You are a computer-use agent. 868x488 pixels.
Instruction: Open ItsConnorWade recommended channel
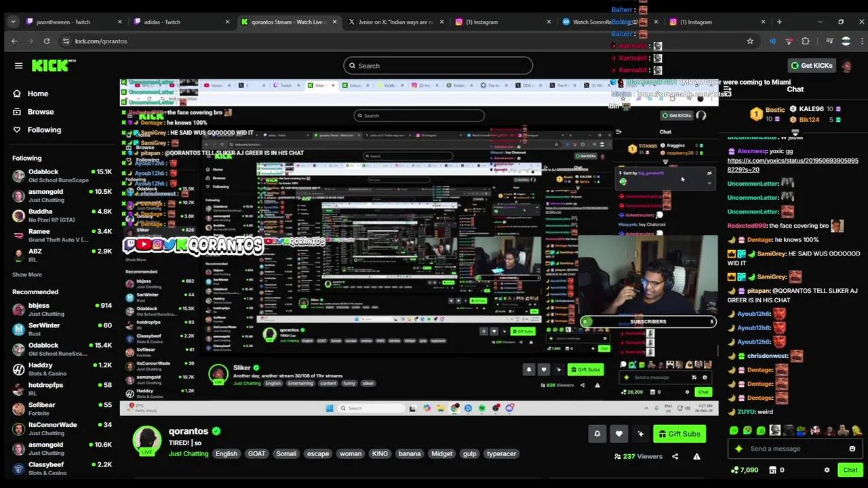click(x=62, y=428)
